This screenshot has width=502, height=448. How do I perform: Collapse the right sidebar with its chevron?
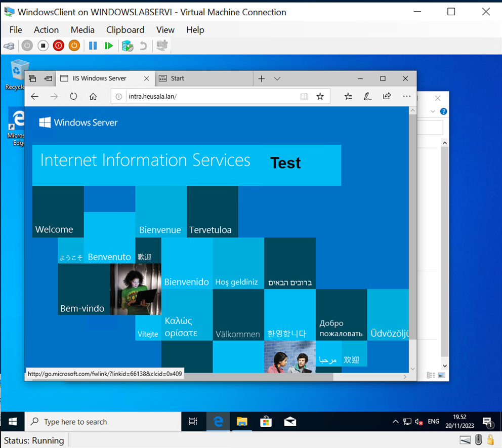coord(433,111)
